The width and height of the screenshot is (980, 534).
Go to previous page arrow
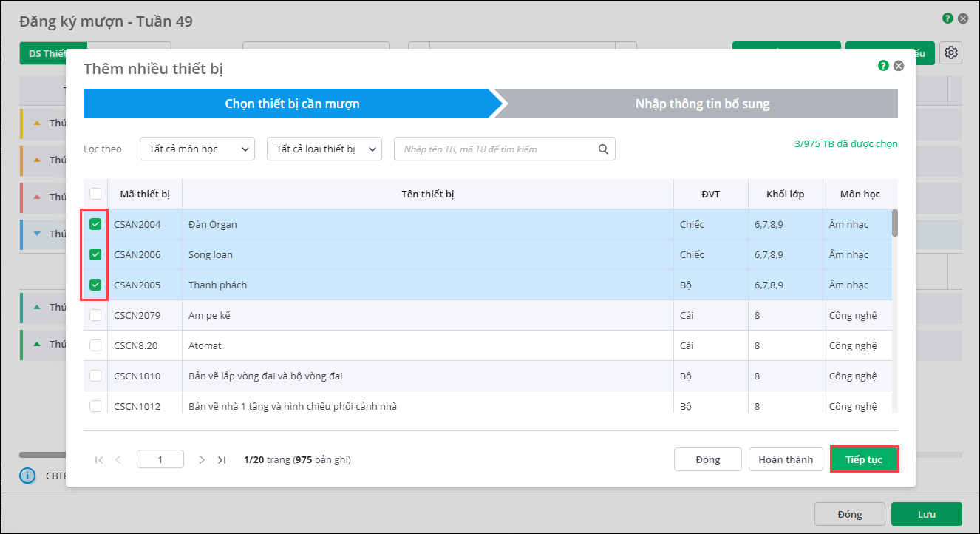[118, 459]
